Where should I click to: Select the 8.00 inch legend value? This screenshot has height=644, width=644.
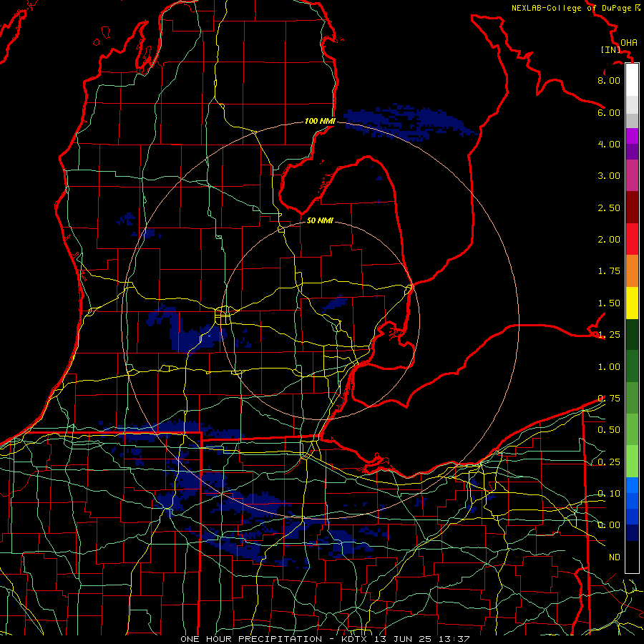(609, 80)
